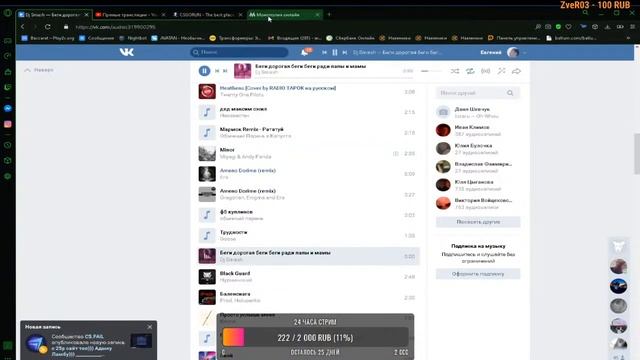
Task: Close the active fourth browser tab
Action: pyautogui.click(x=318, y=15)
